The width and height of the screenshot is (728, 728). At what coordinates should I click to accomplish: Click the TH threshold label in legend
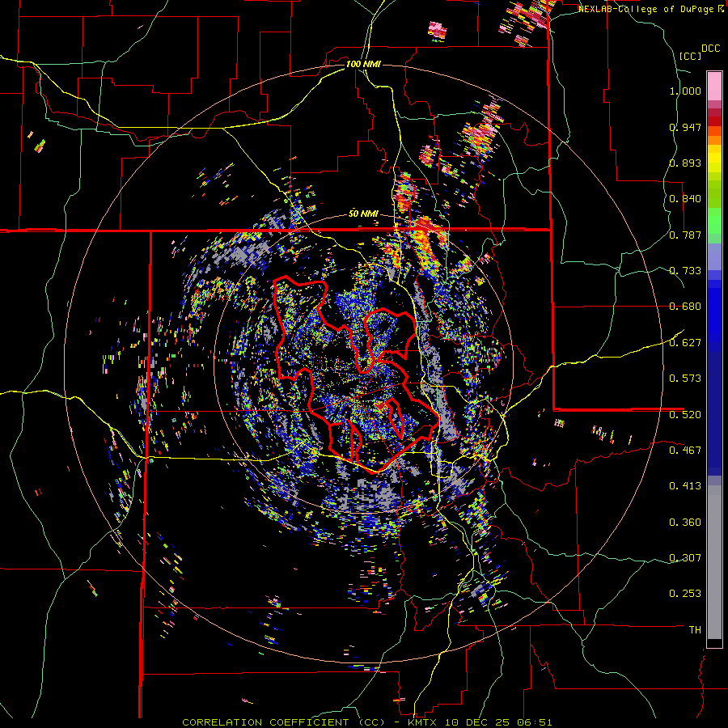tap(695, 630)
